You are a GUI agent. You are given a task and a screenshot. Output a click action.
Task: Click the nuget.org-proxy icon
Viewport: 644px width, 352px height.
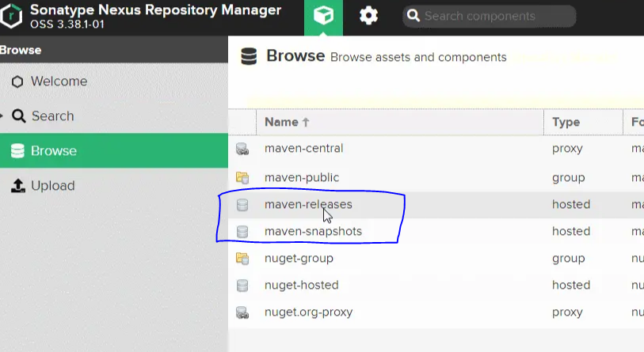pyautogui.click(x=242, y=312)
